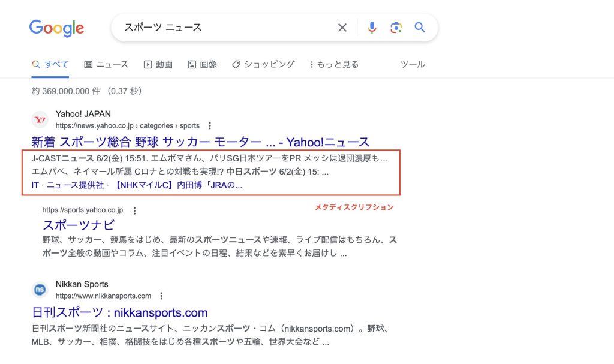This screenshot has width=614, height=364.
Task: Click the 日刊スポーツ新聞社 description snippet
Action: click(210, 335)
